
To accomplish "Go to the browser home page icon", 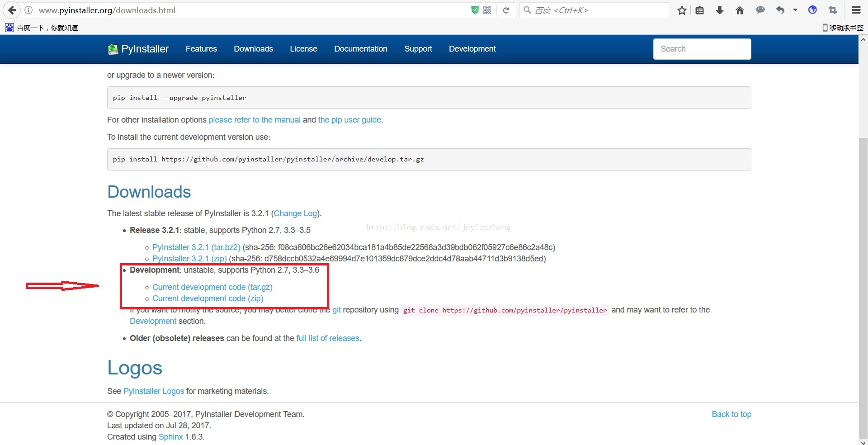I will tap(740, 10).
